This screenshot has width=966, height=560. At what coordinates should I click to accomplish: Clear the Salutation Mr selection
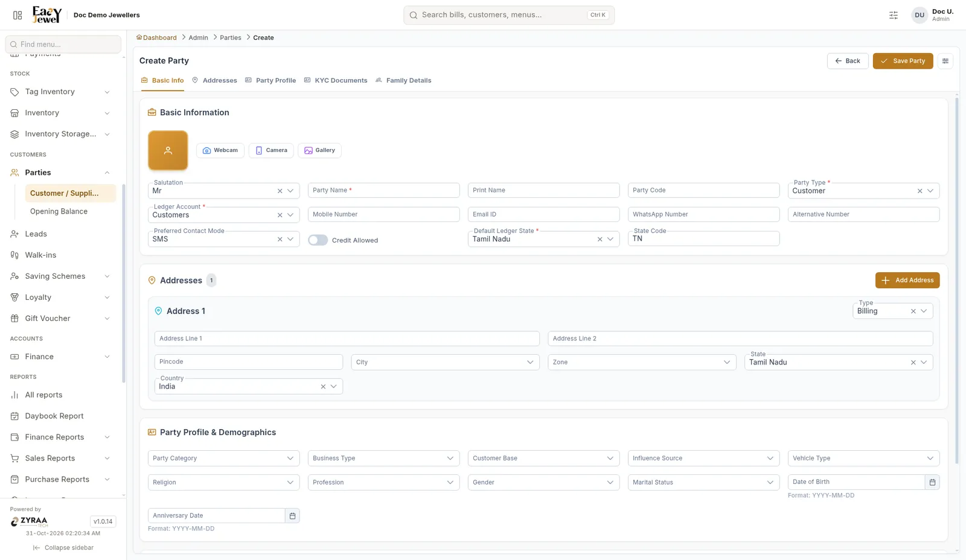point(280,191)
